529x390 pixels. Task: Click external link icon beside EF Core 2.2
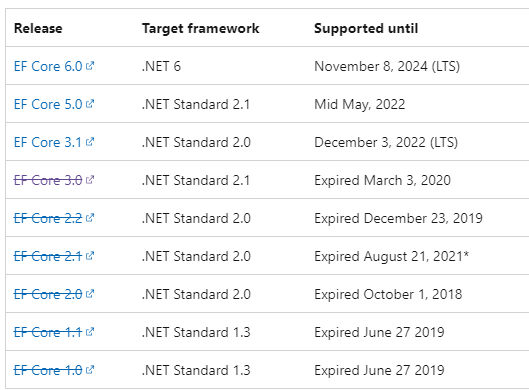(90, 218)
